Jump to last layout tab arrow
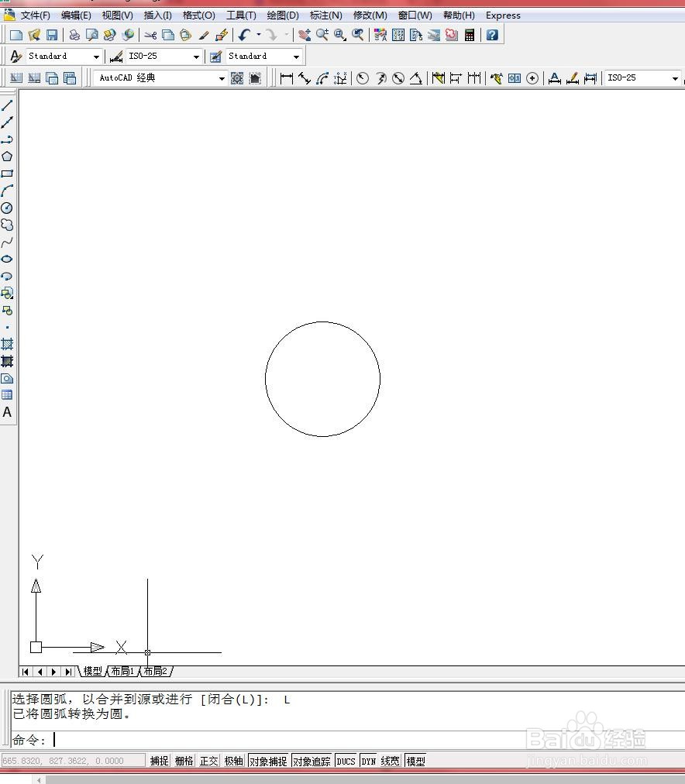The width and height of the screenshot is (685, 784). 68,672
